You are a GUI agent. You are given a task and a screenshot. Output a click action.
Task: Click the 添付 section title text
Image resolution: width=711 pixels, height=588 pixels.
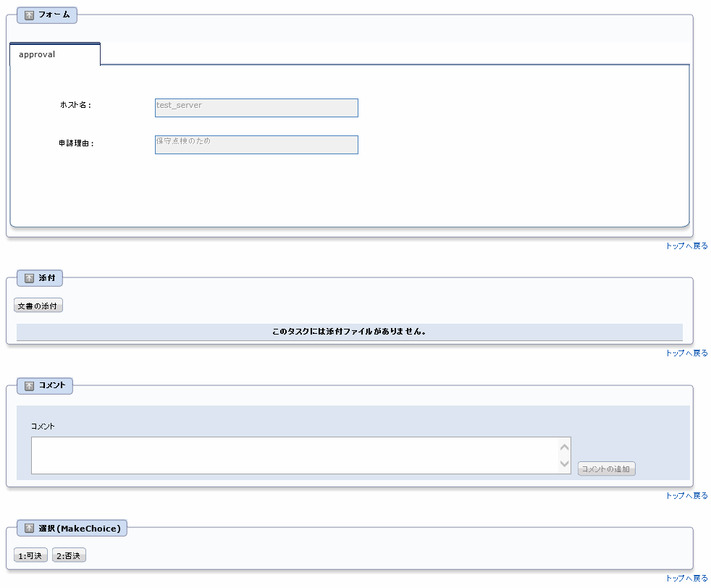click(x=47, y=278)
